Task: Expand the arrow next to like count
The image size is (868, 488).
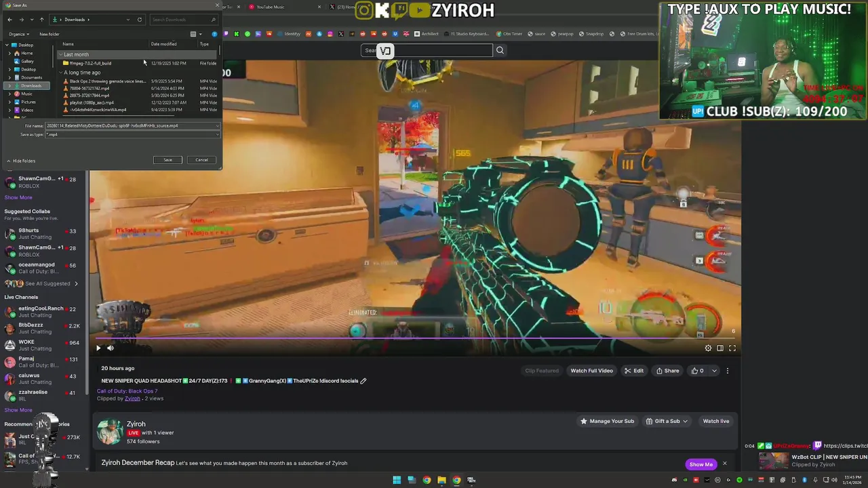Action: coord(714,371)
